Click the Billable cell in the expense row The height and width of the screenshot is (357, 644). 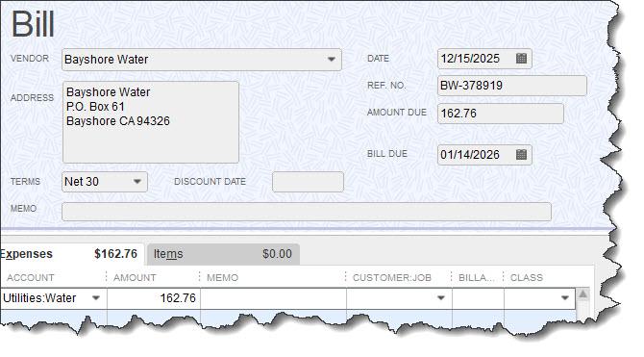pos(478,298)
